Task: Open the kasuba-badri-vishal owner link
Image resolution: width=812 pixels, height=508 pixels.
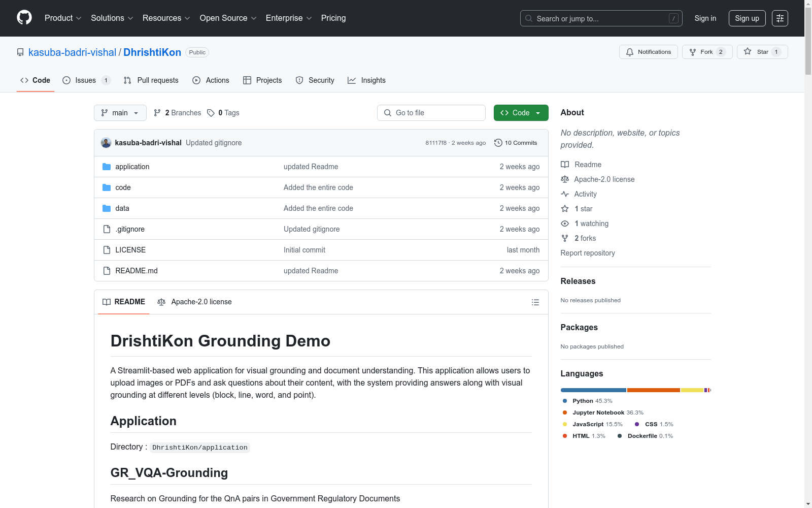Action: tap(72, 52)
